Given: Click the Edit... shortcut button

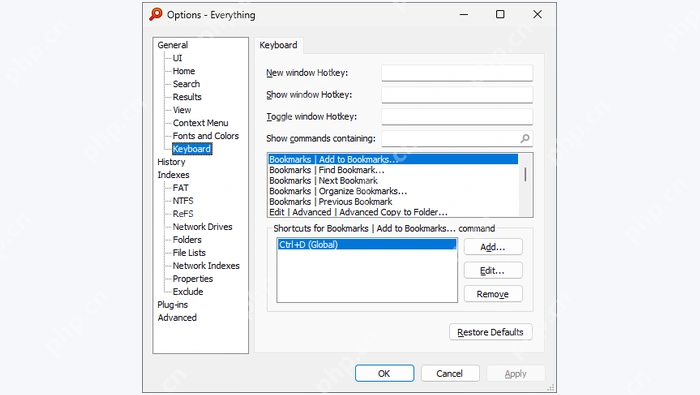Looking at the screenshot, I should tap(493, 270).
